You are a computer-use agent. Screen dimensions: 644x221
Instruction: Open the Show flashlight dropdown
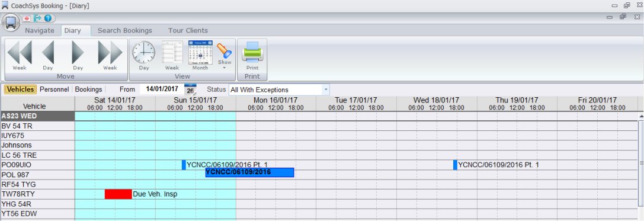225,56
